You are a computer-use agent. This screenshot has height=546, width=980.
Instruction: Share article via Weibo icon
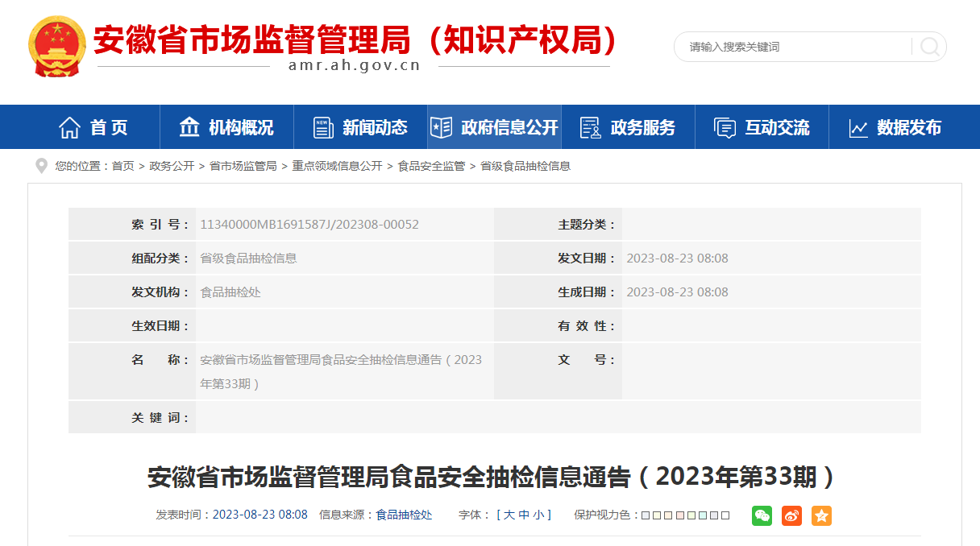pyautogui.click(x=791, y=515)
